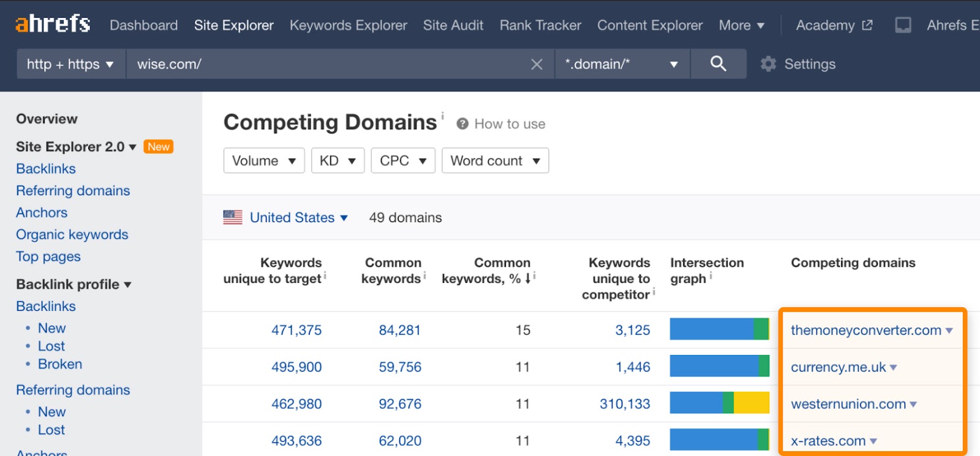Open the Volume filter dropdown
Viewport: 980px width, 456px height.
(x=264, y=160)
